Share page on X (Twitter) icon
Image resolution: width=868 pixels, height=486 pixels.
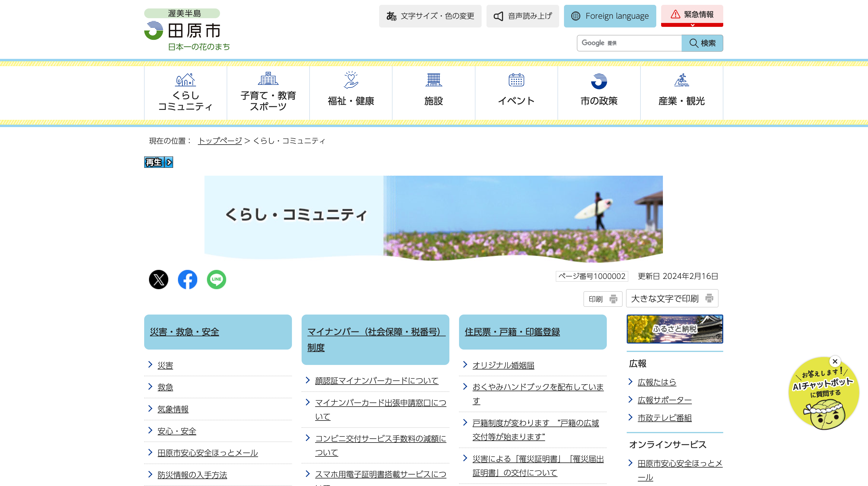158,279
